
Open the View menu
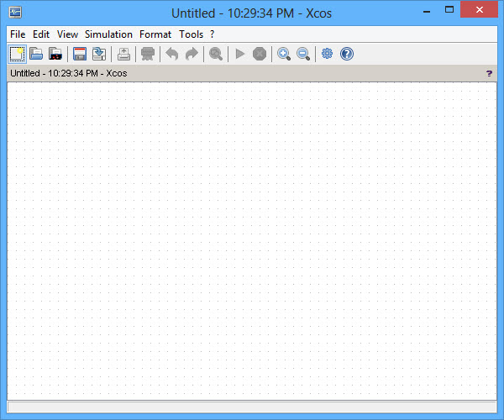(67, 34)
